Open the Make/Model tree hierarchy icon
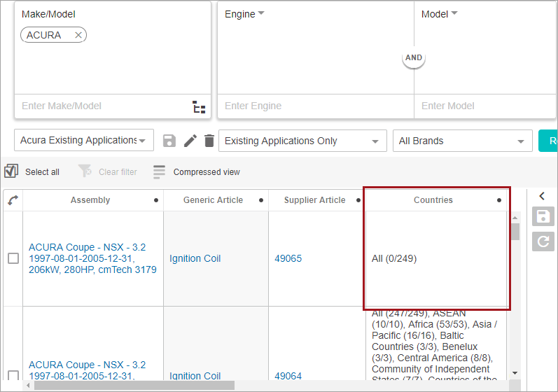 [199, 107]
